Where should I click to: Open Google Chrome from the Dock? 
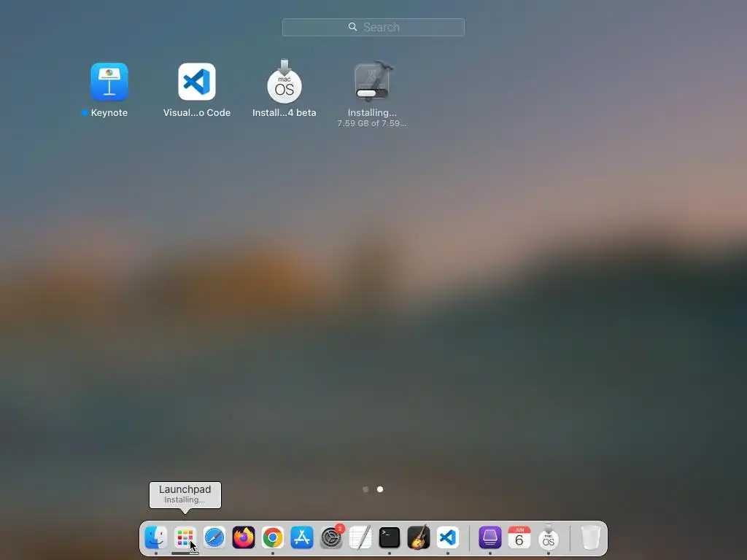(273, 537)
